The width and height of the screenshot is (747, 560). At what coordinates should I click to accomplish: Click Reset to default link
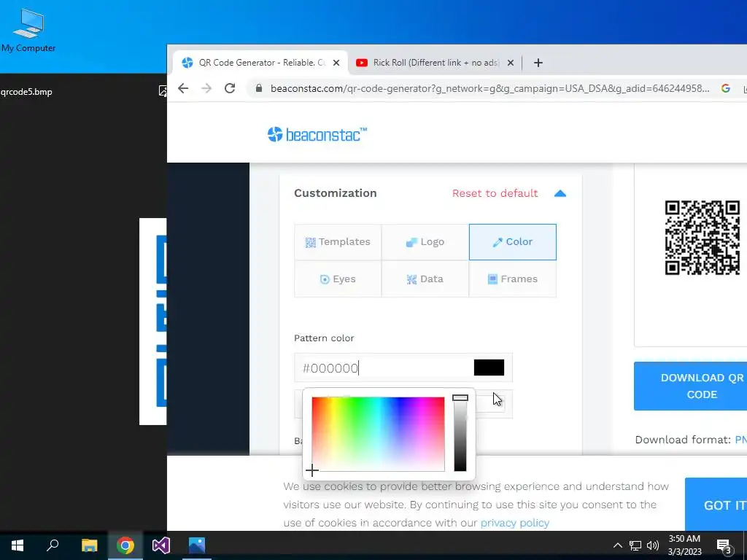tap(495, 192)
